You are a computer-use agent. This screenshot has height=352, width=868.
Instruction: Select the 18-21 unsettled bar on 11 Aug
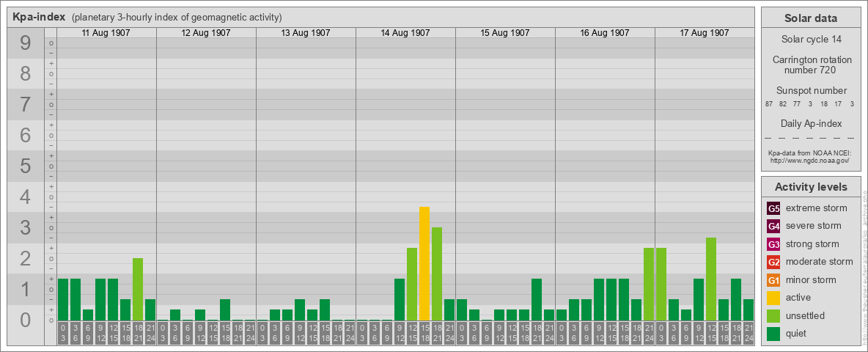pos(138,290)
